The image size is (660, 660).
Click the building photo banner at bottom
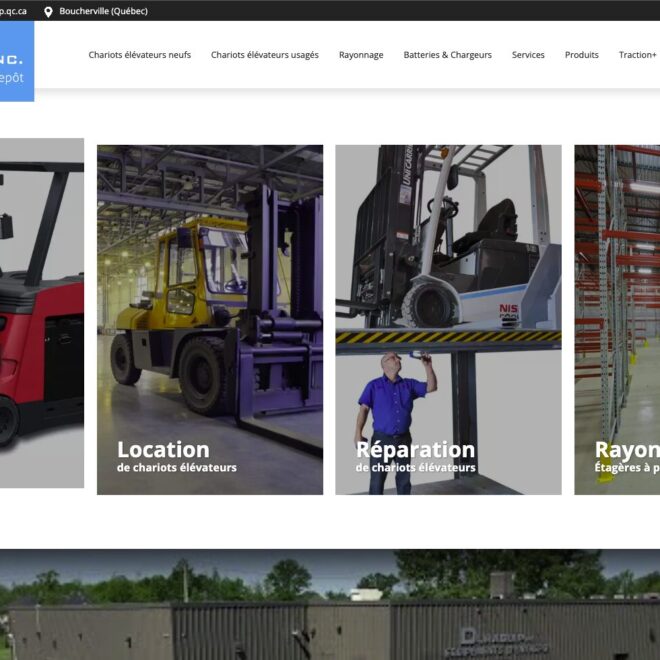pos(330,604)
